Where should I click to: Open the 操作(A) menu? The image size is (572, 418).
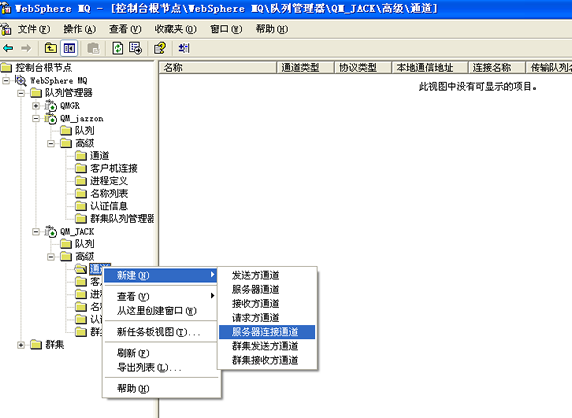click(x=80, y=29)
